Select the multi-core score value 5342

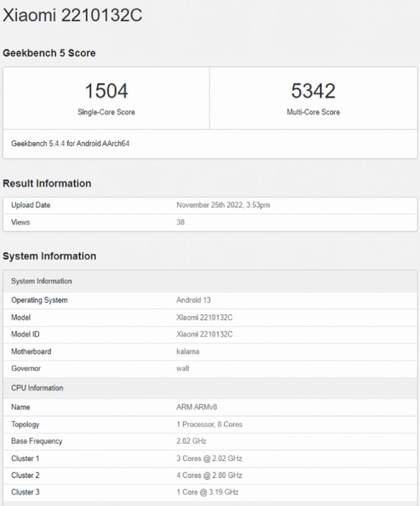pyautogui.click(x=314, y=90)
